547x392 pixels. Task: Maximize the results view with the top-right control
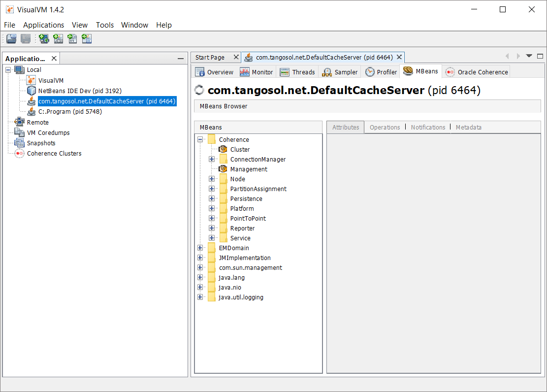pyautogui.click(x=540, y=56)
